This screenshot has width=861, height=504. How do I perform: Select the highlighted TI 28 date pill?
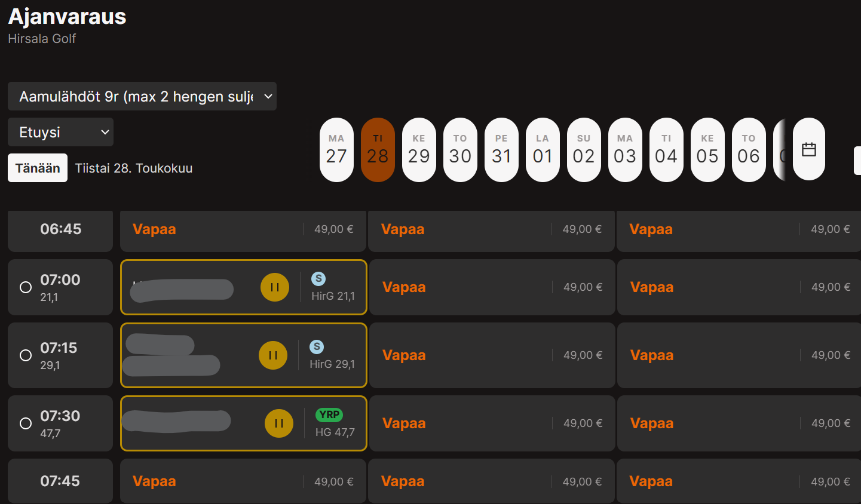(378, 149)
